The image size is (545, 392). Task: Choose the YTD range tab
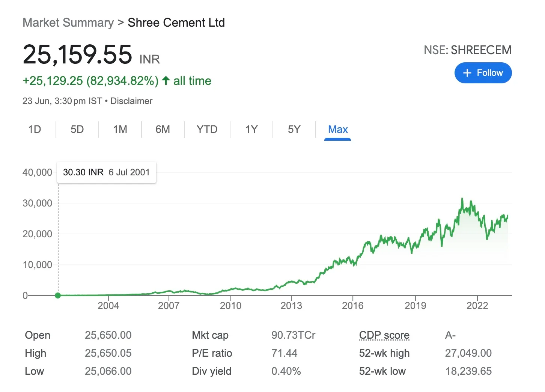pos(207,130)
